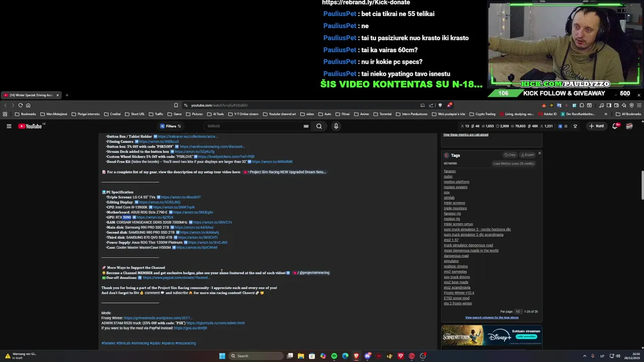Go back using the browser back arrow

click(5, 105)
